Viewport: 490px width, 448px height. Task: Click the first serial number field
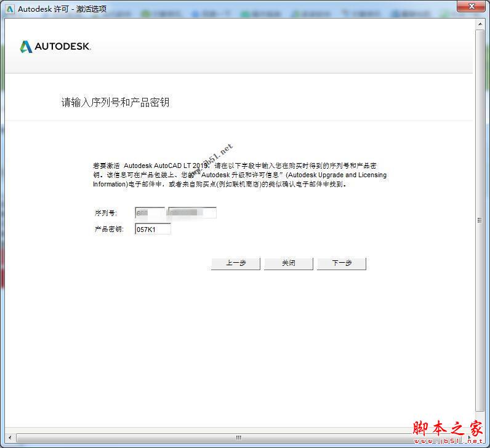click(150, 213)
